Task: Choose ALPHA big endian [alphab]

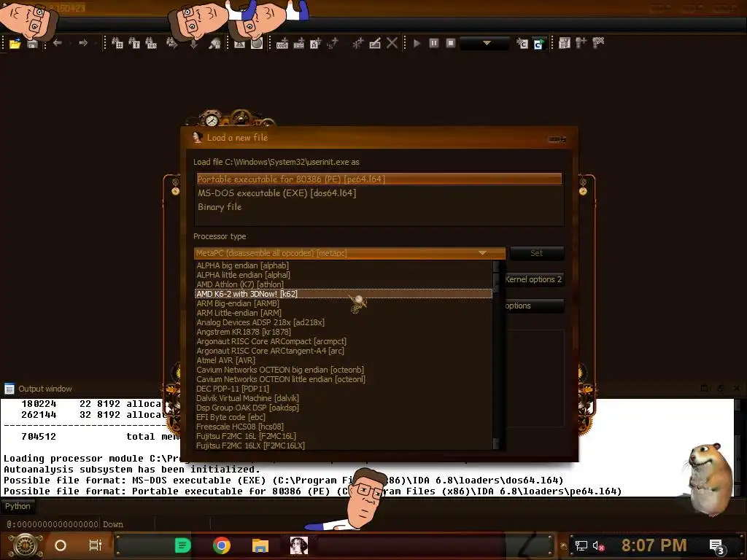Action: 344,265
